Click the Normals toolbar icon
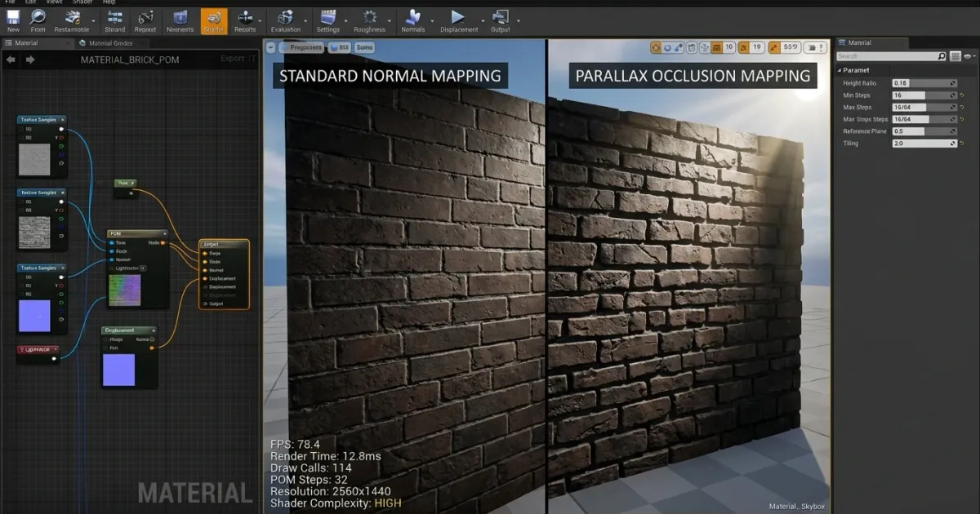This screenshot has height=514, width=980. [x=413, y=17]
